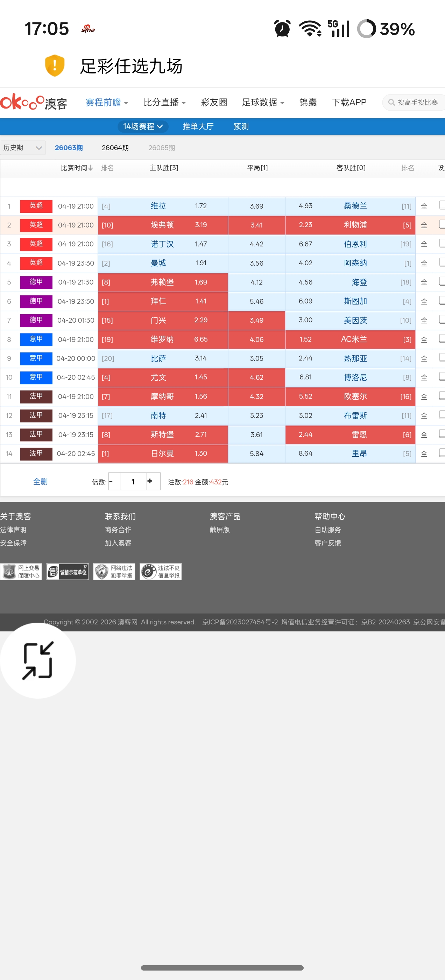Image resolution: width=445 pixels, height=980 pixels.
Task: Open the 推单大厅 tab
Action: click(198, 126)
